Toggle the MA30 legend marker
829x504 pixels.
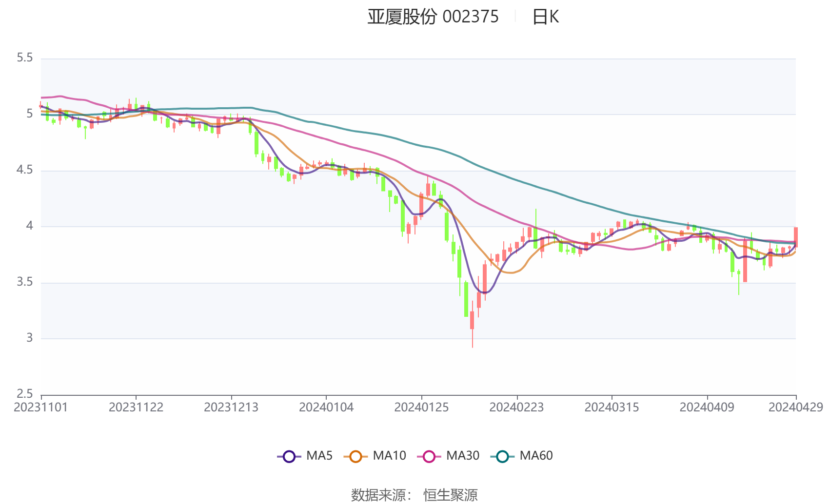[x=429, y=456]
